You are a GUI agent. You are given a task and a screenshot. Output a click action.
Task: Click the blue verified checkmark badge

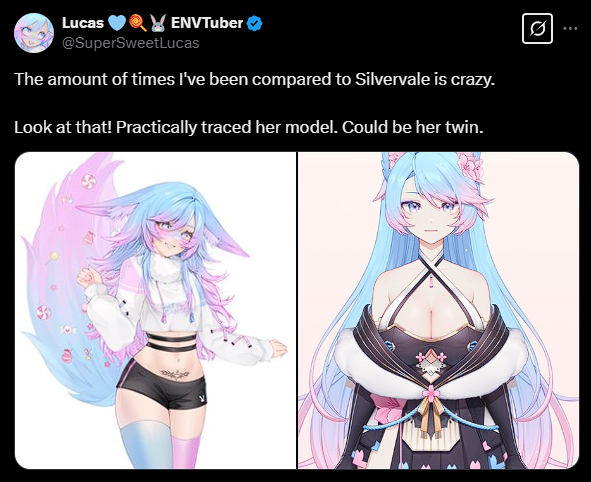pos(254,23)
